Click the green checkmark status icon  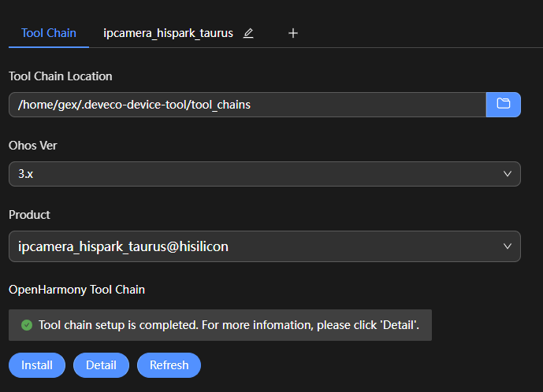(x=27, y=324)
